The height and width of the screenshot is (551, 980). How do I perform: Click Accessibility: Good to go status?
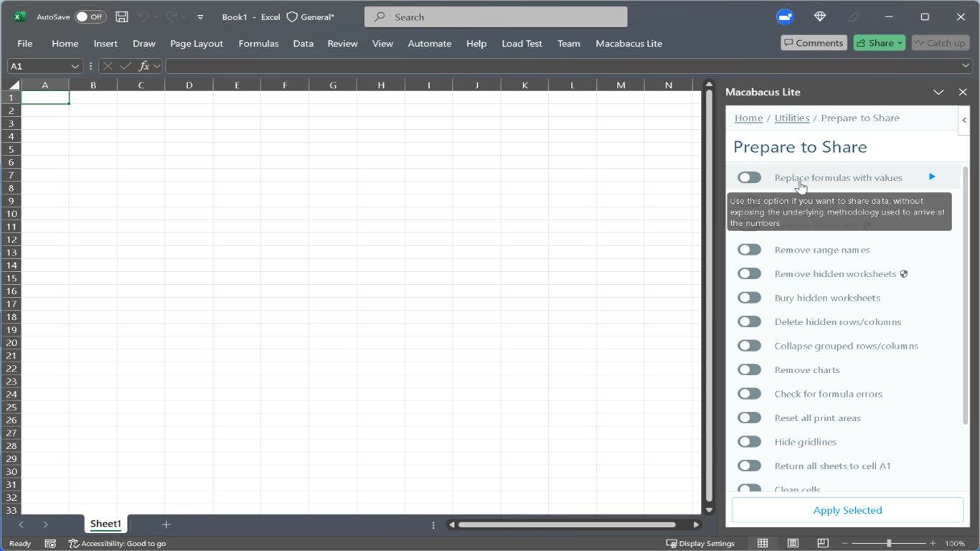117,544
